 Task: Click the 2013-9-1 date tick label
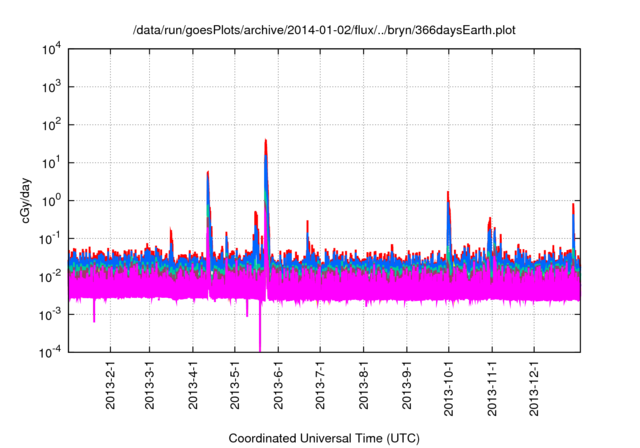(x=407, y=385)
